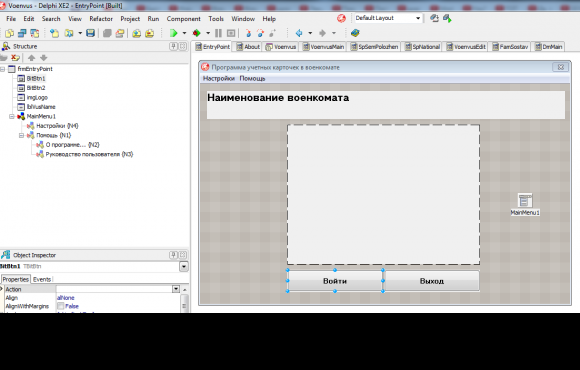Click the Войти button on the form
Screen dimensions: 580x370
[335, 281]
